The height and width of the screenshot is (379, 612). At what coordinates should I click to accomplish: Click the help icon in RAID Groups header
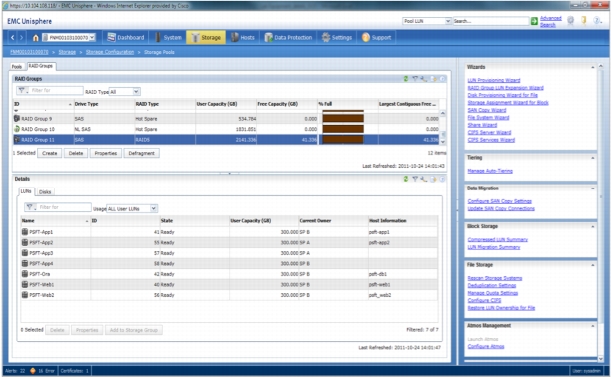pyautogui.click(x=442, y=79)
